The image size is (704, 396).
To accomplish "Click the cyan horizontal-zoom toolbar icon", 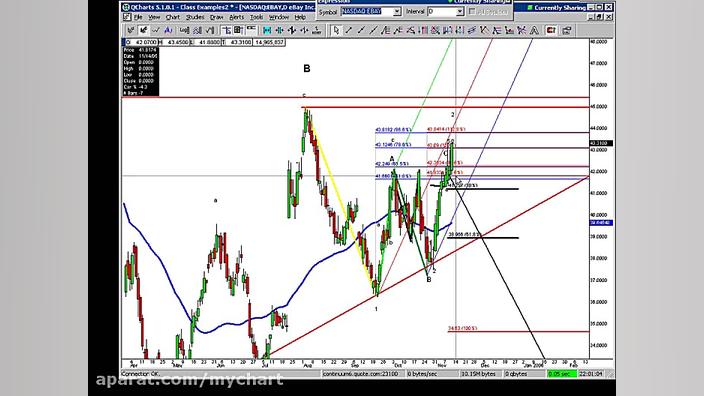I will click(x=267, y=30).
